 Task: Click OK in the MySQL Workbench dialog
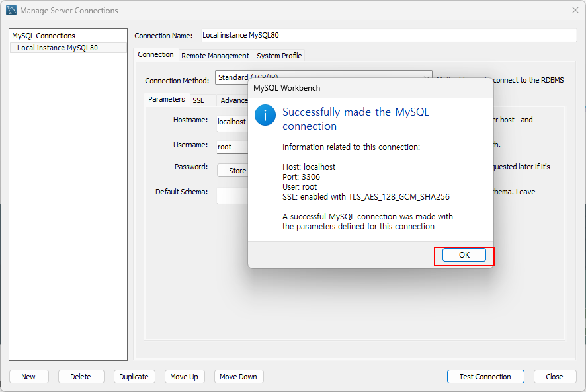click(x=464, y=255)
